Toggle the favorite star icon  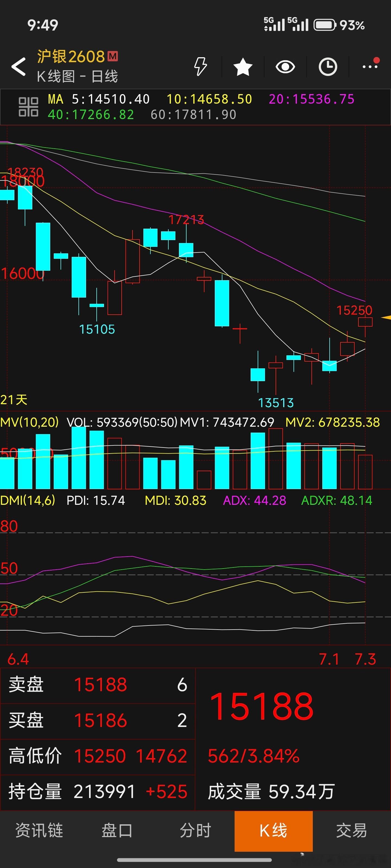click(x=243, y=66)
